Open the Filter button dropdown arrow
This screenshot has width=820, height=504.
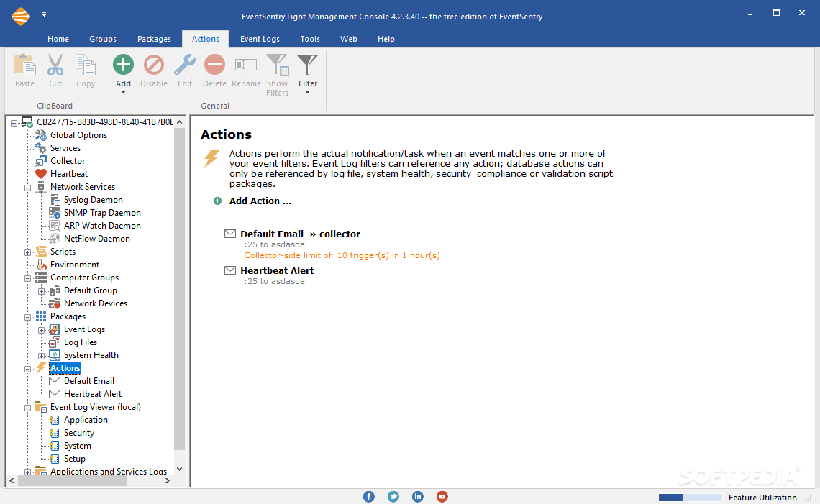click(x=308, y=93)
